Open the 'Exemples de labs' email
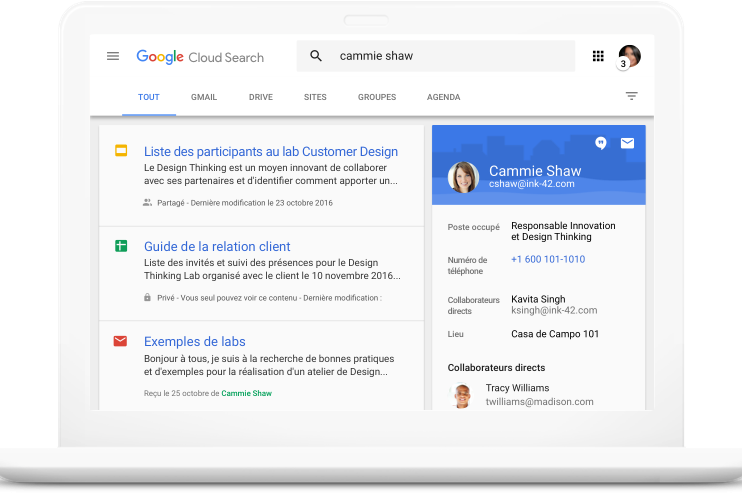 click(194, 341)
